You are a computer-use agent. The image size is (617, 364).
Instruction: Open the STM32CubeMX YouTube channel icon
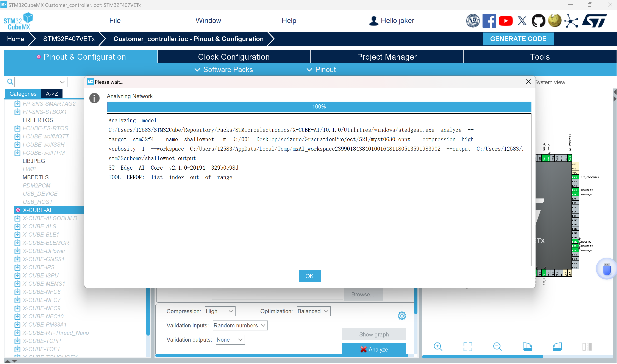tap(506, 21)
